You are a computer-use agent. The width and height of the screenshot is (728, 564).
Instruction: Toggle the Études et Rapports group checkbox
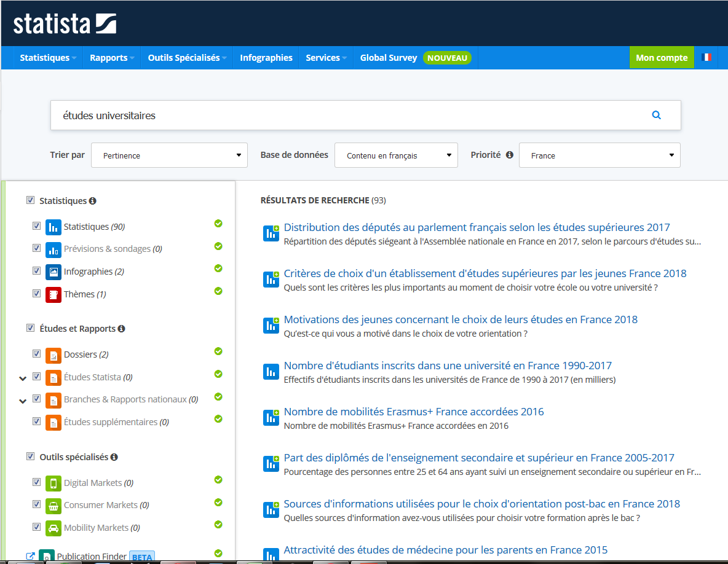tap(30, 328)
